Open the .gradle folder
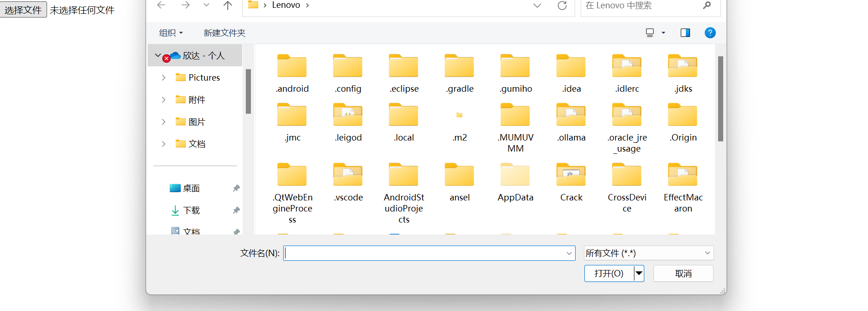868x311 pixels. click(x=459, y=74)
